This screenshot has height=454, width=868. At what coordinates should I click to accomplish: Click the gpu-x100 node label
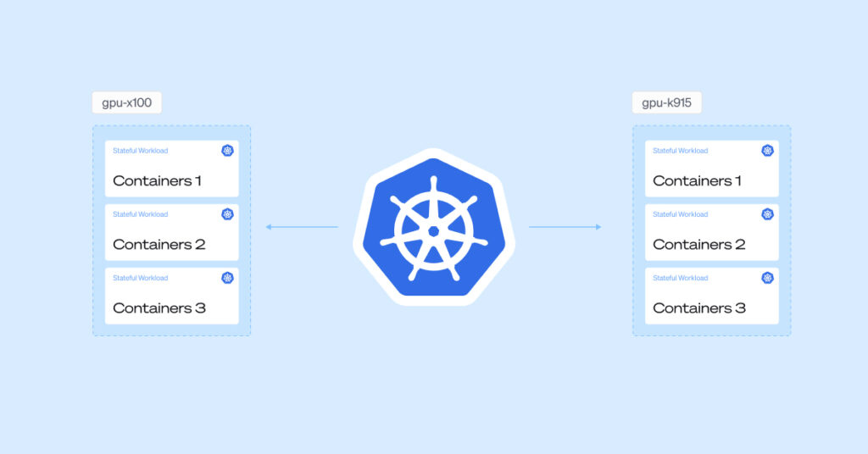pos(127,102)
